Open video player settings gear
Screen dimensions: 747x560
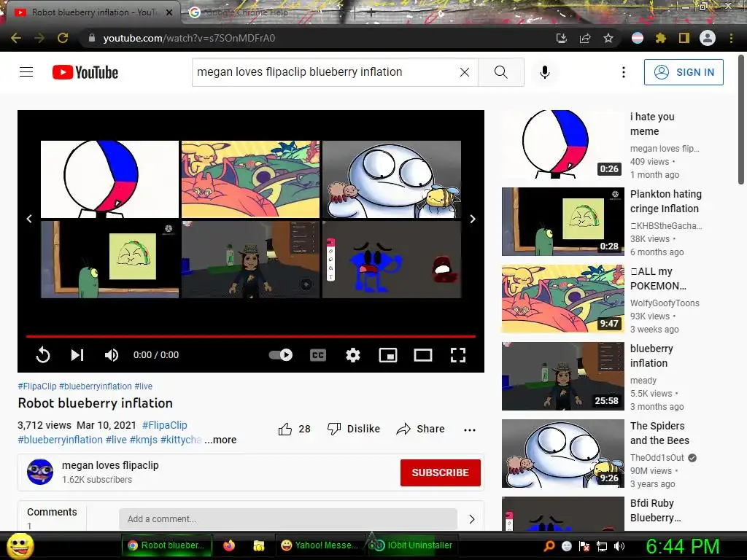pyautogui.click(x=353, y=355)
